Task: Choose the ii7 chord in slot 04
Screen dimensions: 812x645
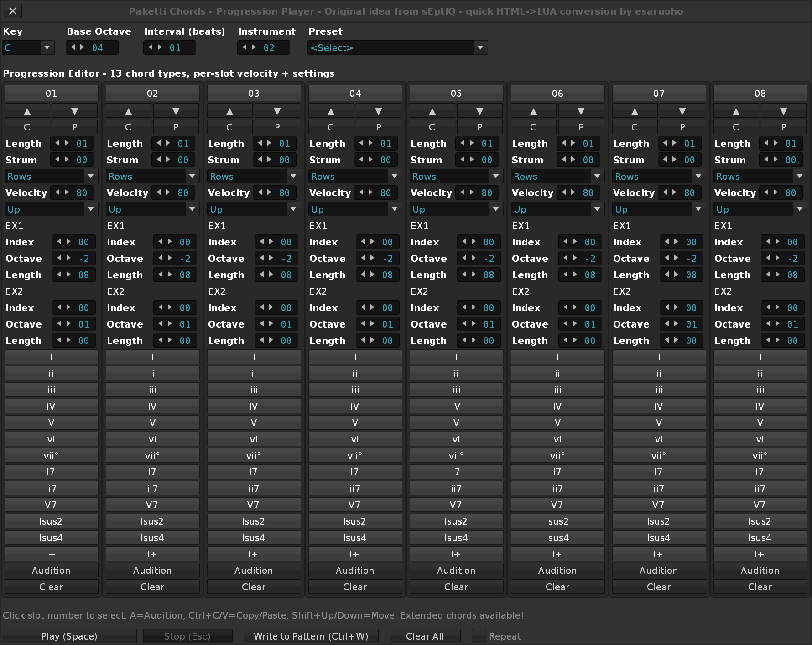Action: pos(355,488)
